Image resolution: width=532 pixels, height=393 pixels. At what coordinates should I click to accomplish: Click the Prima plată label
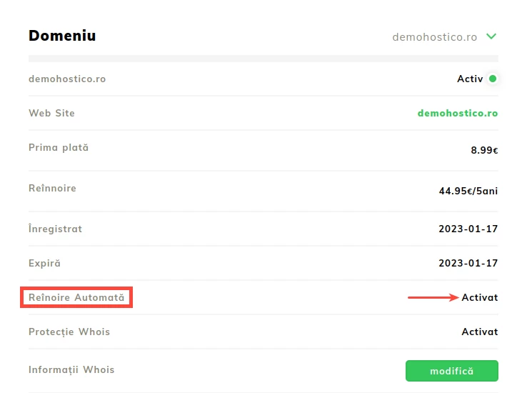point(59,147)
